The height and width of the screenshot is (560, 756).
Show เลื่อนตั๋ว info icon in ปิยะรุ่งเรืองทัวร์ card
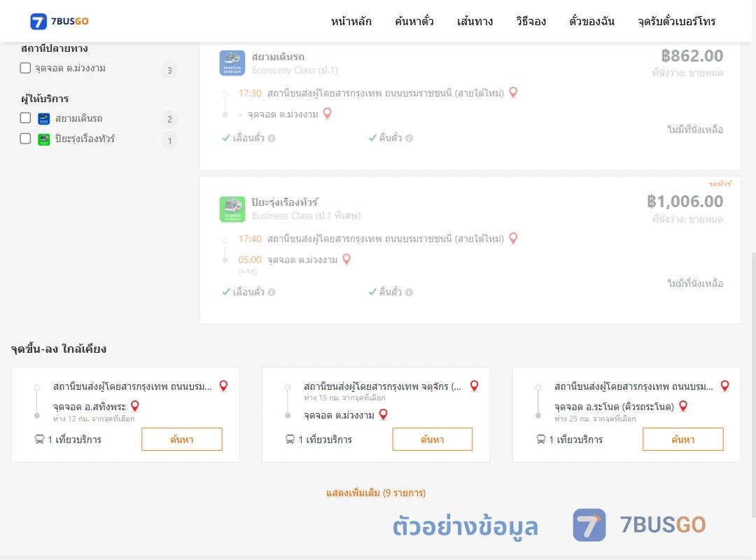272,293
